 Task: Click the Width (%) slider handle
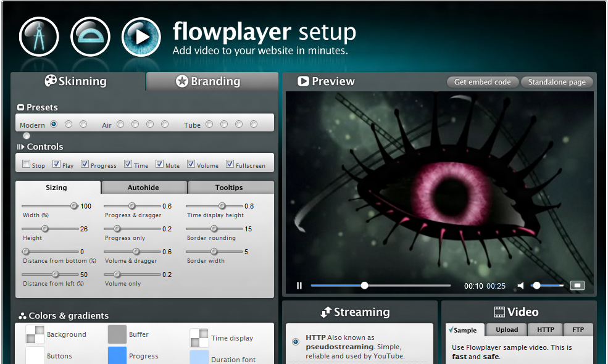click(x=74, y=206)
